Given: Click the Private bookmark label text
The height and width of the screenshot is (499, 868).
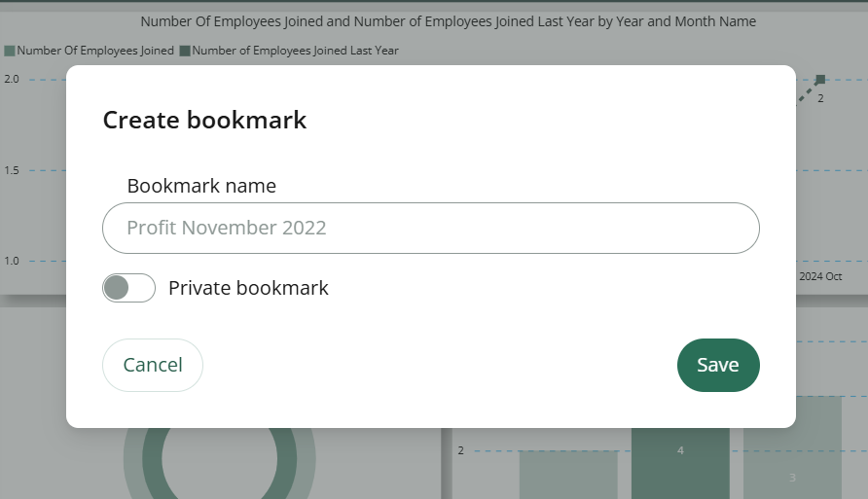Looking at the screenshot, I should 248,288.
